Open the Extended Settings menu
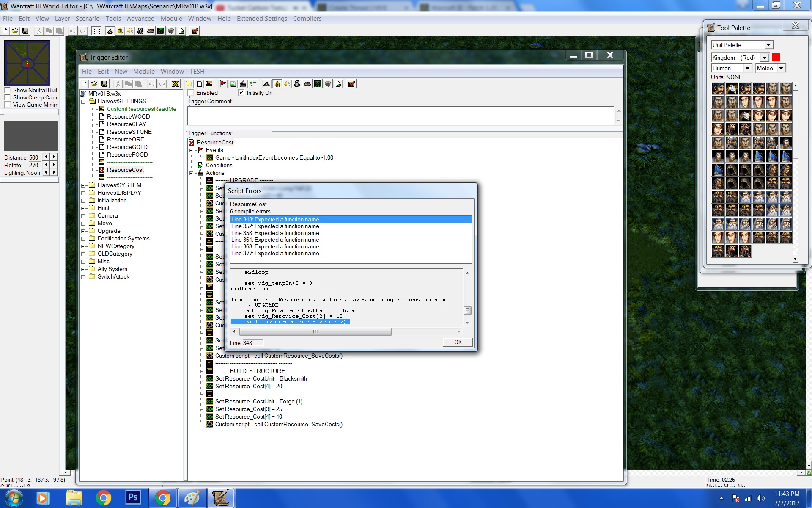Screen dimensions: 812x508 click(x=262, y=19)
